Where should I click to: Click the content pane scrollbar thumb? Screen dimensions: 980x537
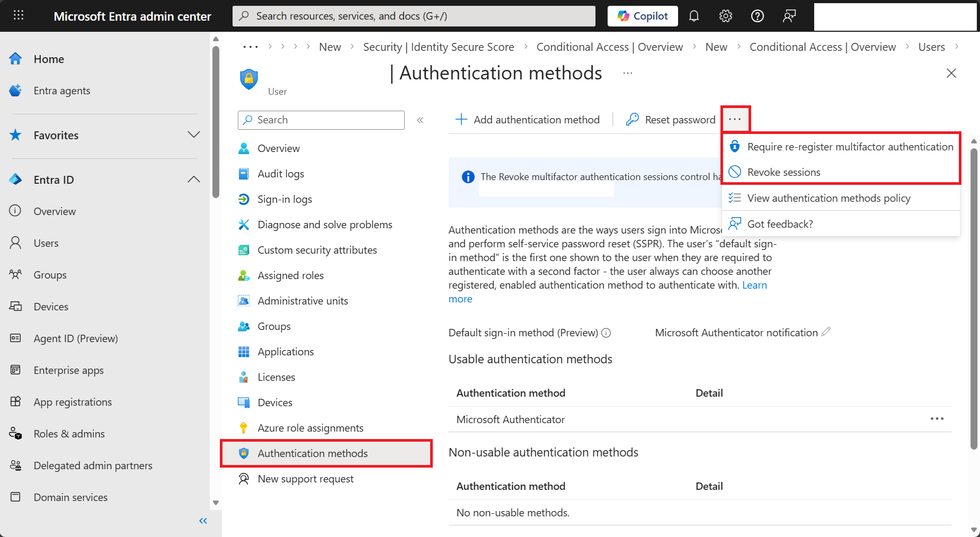(x=974, y=299)
